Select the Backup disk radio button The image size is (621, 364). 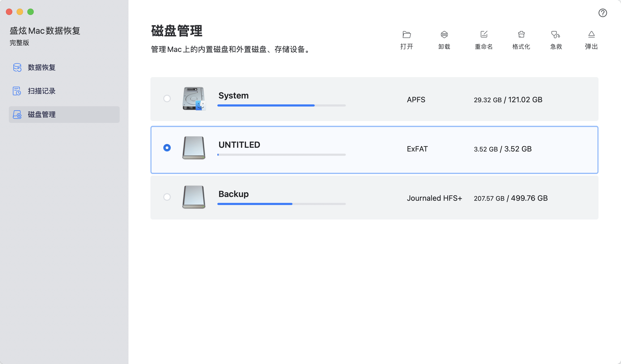point(167,197)
